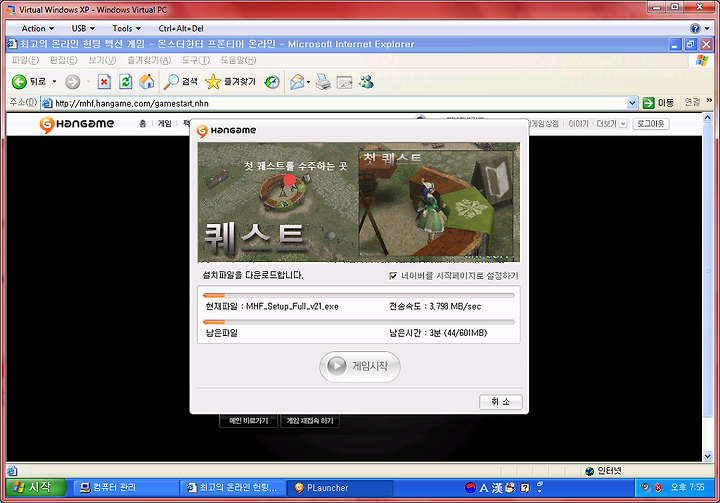Click the 게임 nav link on Hangame header
The height and width of the screenshot is (503, 720).
(164, 124)
